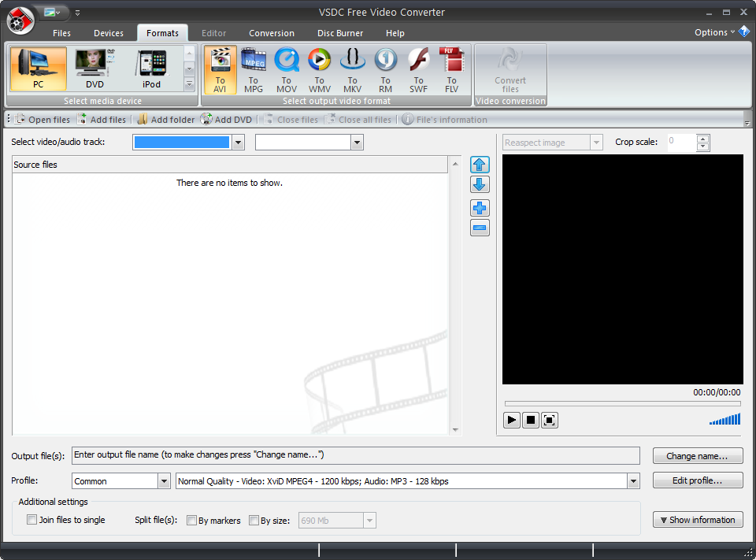Remove source file with minus icon
This screenshot has width=756, height=560.
tap(480, 228)
